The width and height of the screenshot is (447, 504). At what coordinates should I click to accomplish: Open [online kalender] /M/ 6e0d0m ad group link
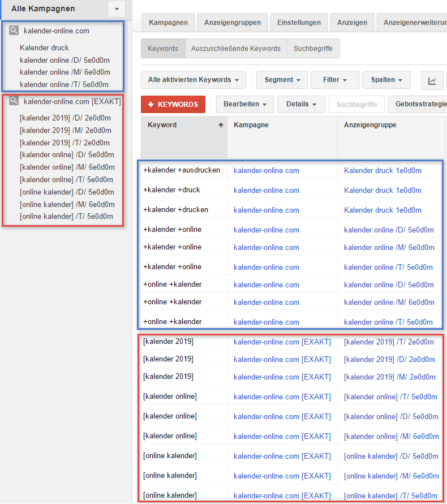(392, 476)
